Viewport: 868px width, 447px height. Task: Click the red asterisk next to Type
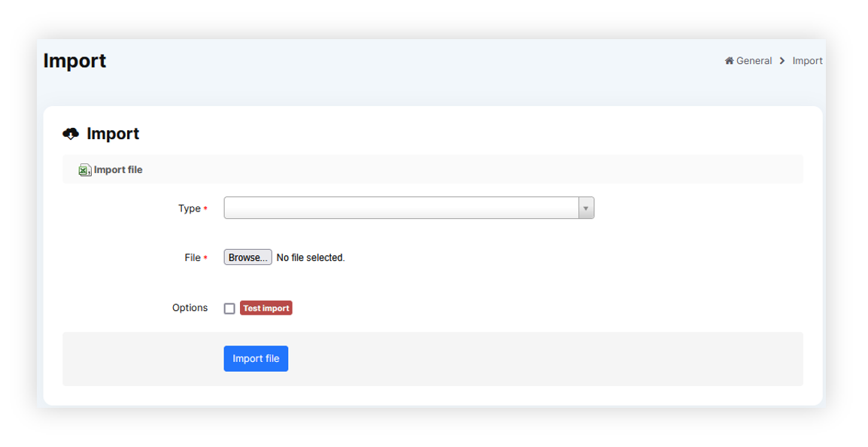tap(205, 209)
